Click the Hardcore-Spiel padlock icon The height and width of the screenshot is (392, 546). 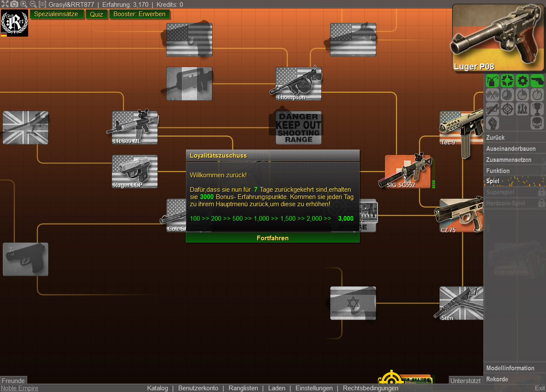(541, 203)
